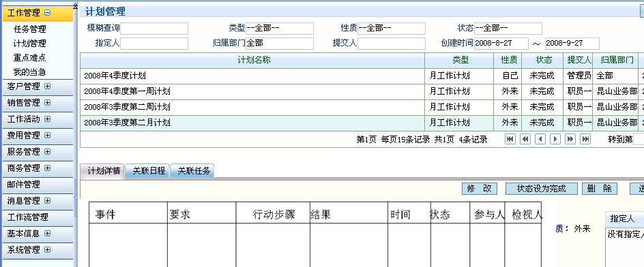Screen dimensions: 644x267
Task: Click the 删除 button
Action: coord(599,189)
